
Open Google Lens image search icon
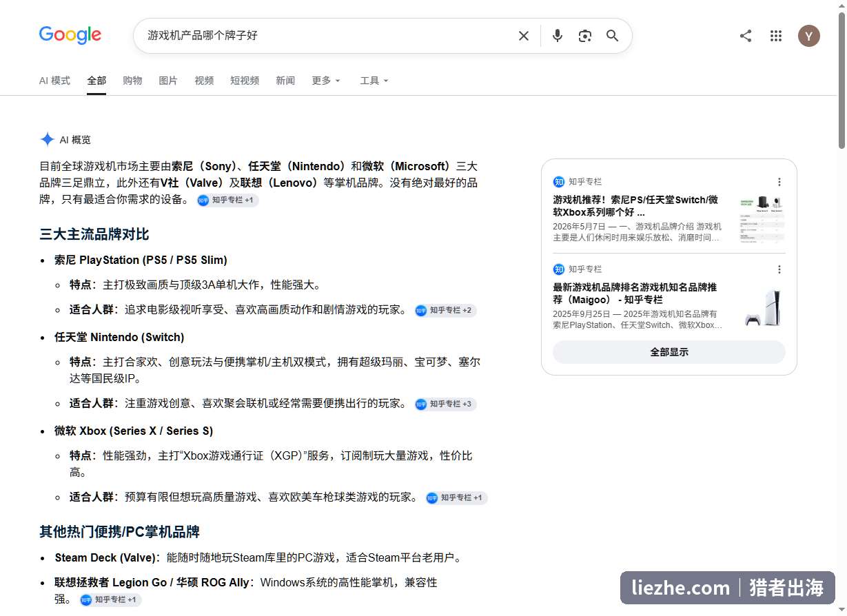tap(585, 36)
